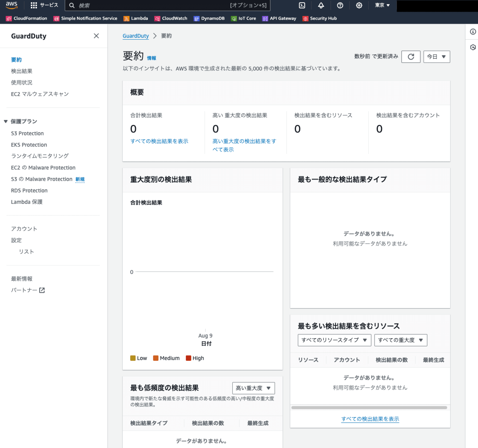Click the API Gateway favorite icon

coord(265,18)
